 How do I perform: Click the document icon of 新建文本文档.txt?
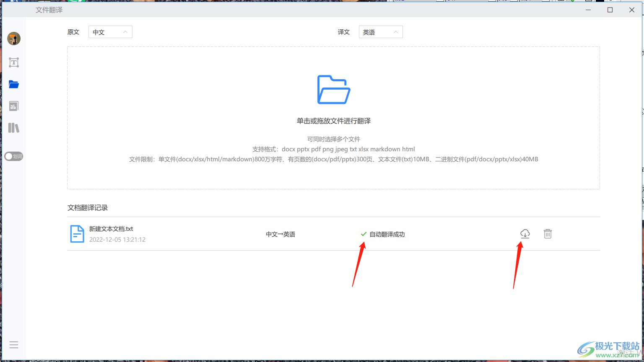coord(77,234)
